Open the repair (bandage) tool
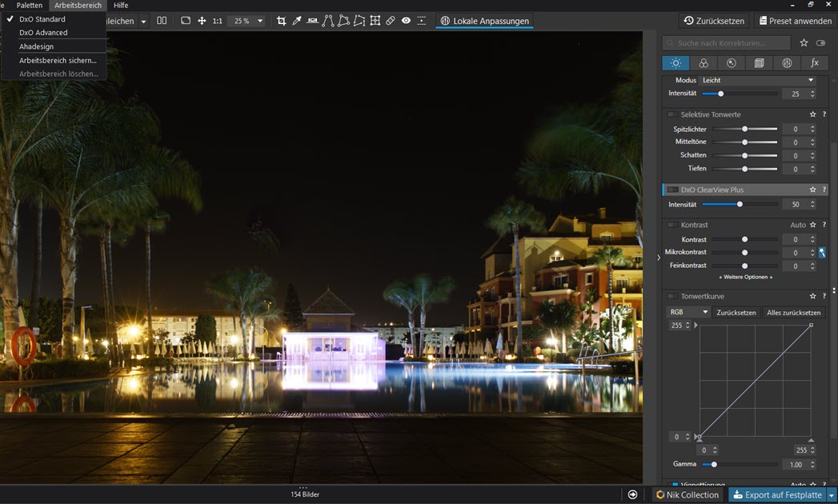The image size is (838, 504). (x=391, y=21)
